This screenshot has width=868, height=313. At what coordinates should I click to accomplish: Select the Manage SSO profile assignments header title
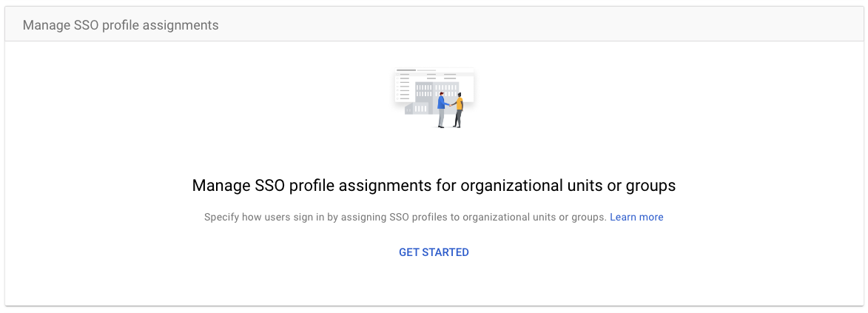click(x=121, y=25)
